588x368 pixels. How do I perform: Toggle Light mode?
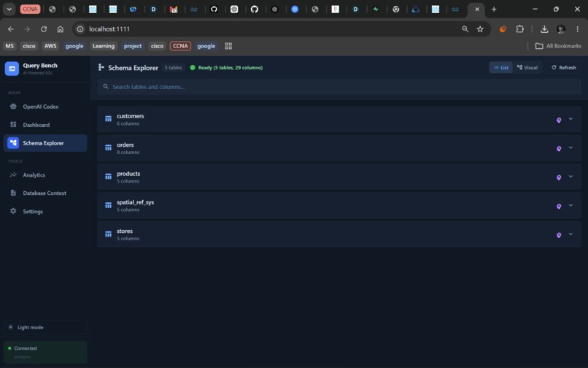pos(45,327)
